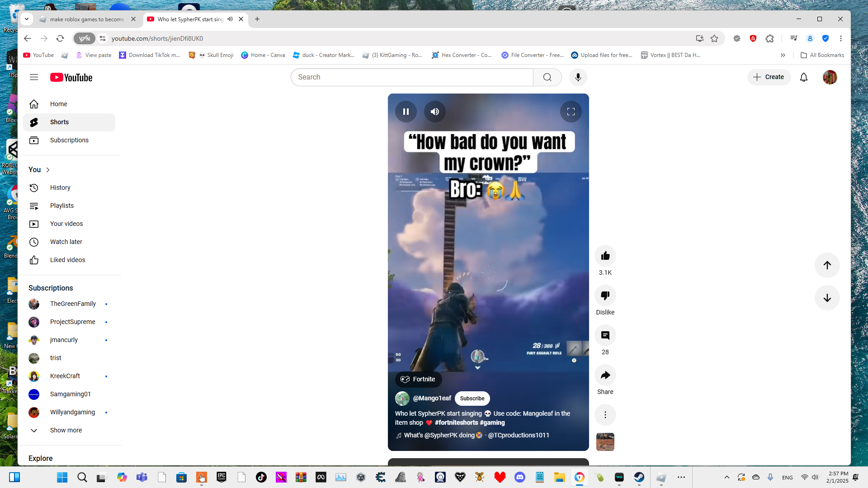Like the Short with thumbs up
This screenshot has width=868, height=488.
click(x=605, y=256)
